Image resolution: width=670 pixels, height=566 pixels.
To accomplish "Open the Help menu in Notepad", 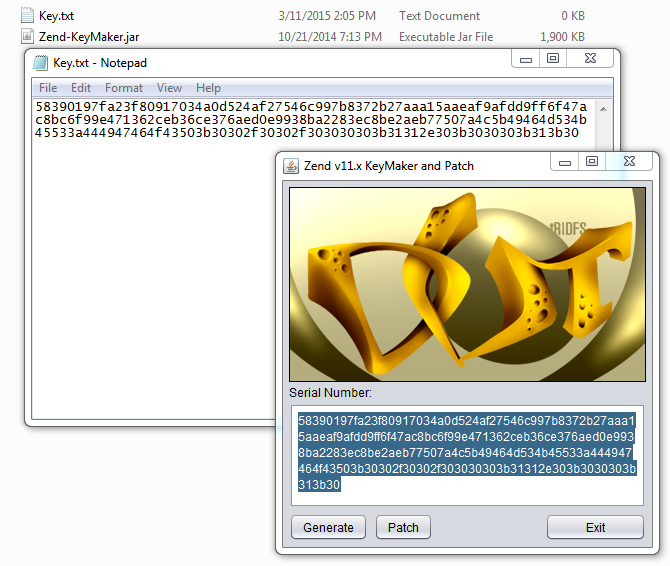I will pos(209,88).
